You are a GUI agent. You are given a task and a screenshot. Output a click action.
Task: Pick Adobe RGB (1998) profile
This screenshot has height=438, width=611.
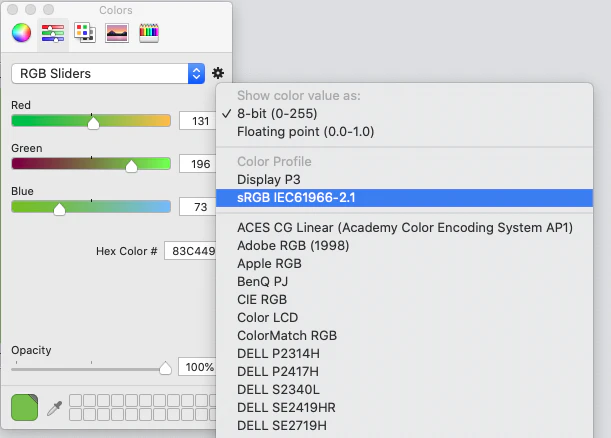pyautogui.click(x=404, y=245)
